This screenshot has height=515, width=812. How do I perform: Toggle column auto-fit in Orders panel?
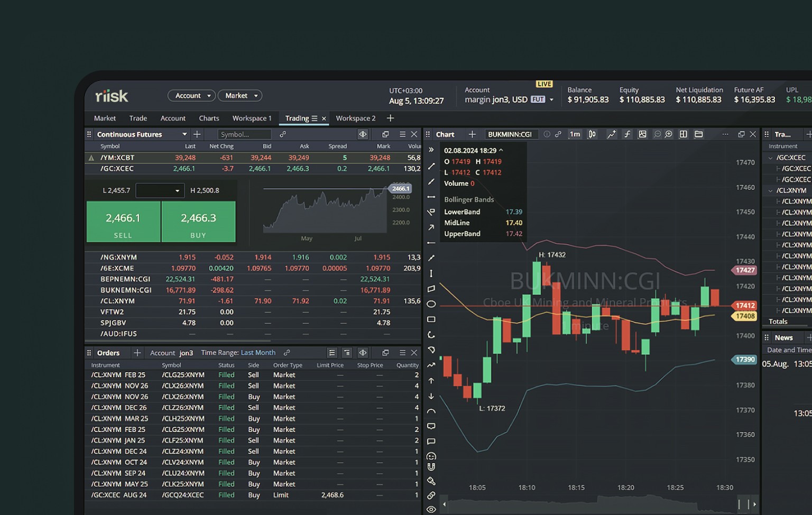click(363, 353)
